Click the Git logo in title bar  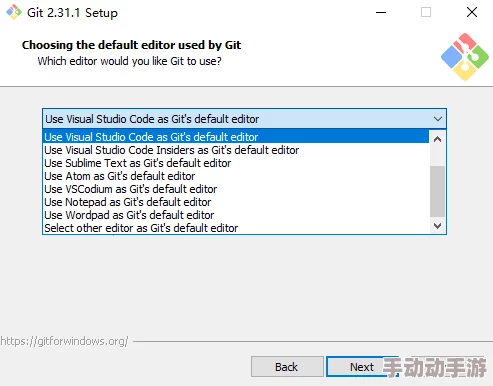pyautogui.click(x=14, y=12)
